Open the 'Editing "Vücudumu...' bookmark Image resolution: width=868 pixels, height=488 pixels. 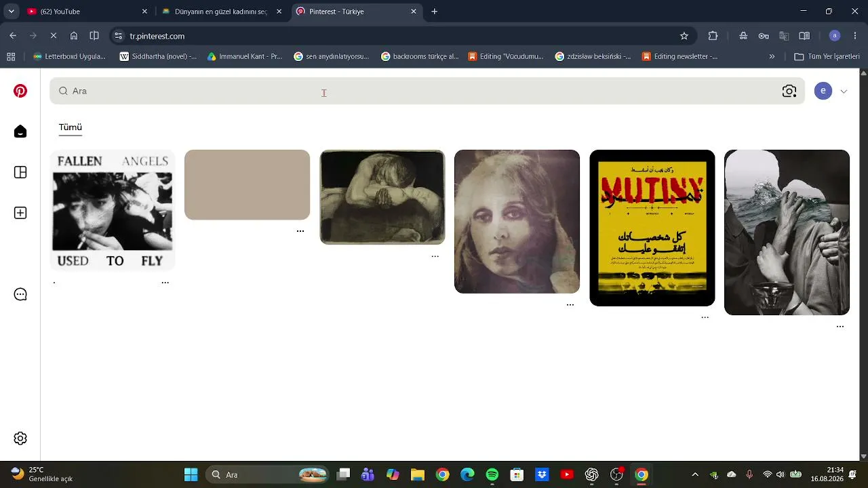click(506, 57)
